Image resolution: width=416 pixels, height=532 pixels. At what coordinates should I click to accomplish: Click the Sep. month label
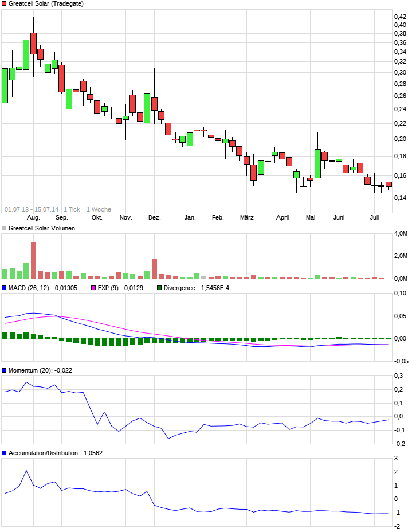click(x=62, y=217)
